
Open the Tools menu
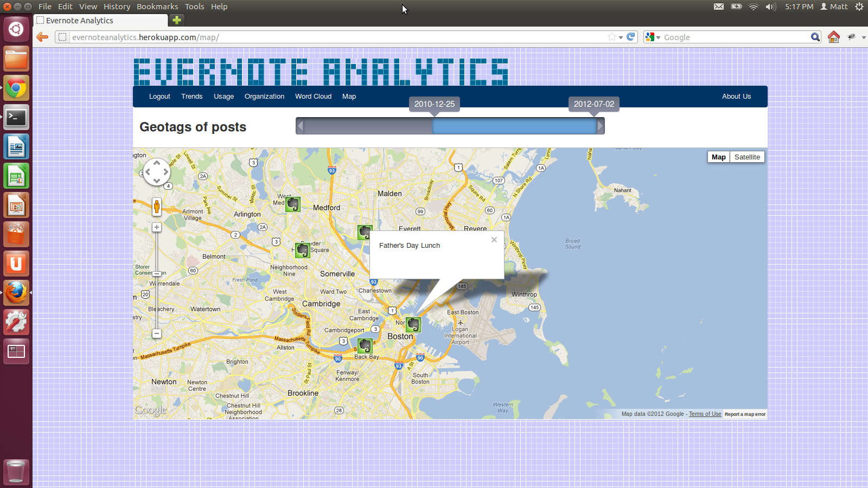point(194,7)
